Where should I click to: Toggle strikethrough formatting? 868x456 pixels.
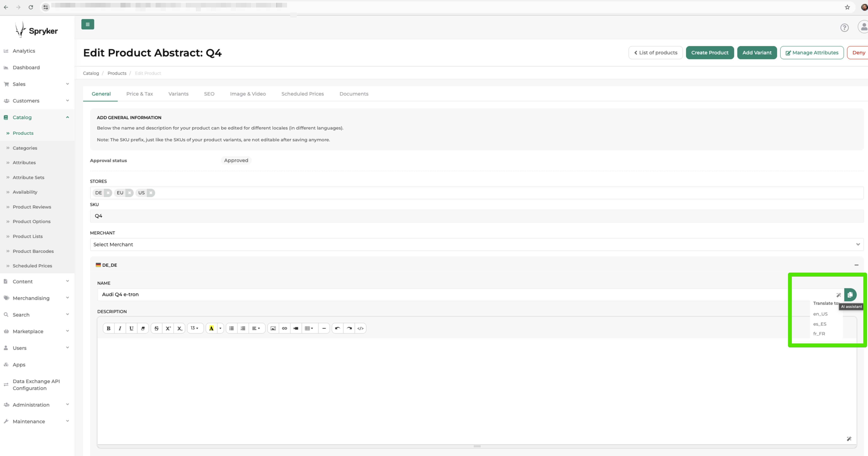tap(156, 328)
